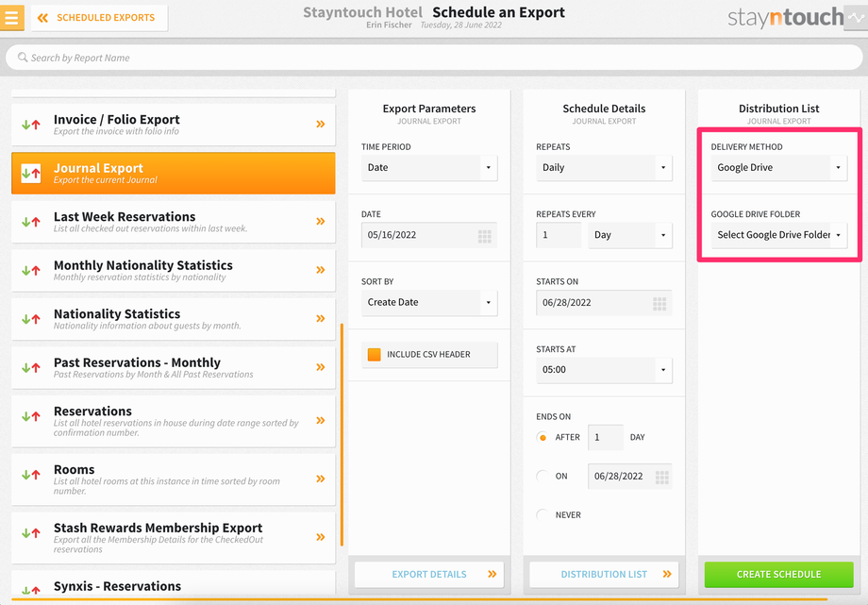Screen dimensions: 868x605
Task: Click the arrows icon beside Invoice / Folio Export
Action: (x=31, y=125)
